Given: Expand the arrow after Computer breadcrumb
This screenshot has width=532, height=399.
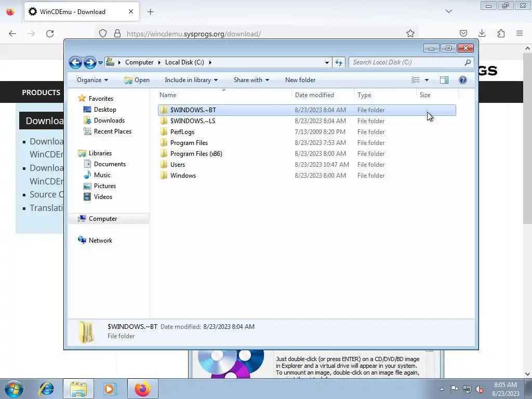Looking at the screenshot, I should 159,62.
